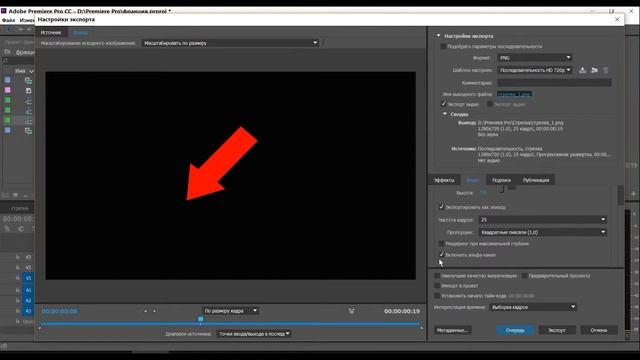
Task: Click the Export Audio checkbox
Action: pos(489,104)
